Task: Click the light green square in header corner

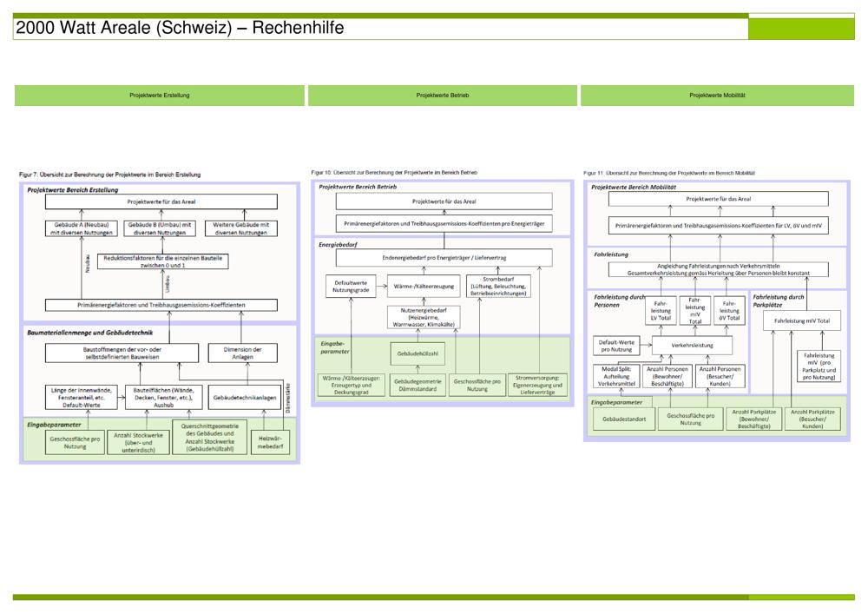Action: point(800,28)
